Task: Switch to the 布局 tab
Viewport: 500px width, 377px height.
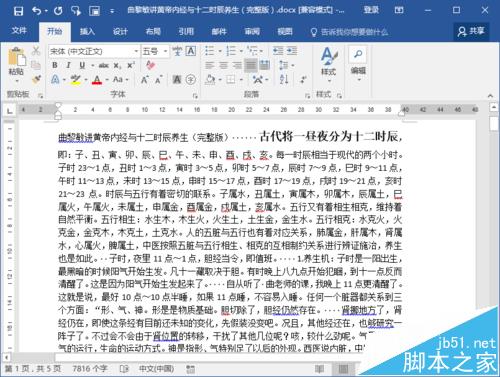Action: (x=153, y=32)
